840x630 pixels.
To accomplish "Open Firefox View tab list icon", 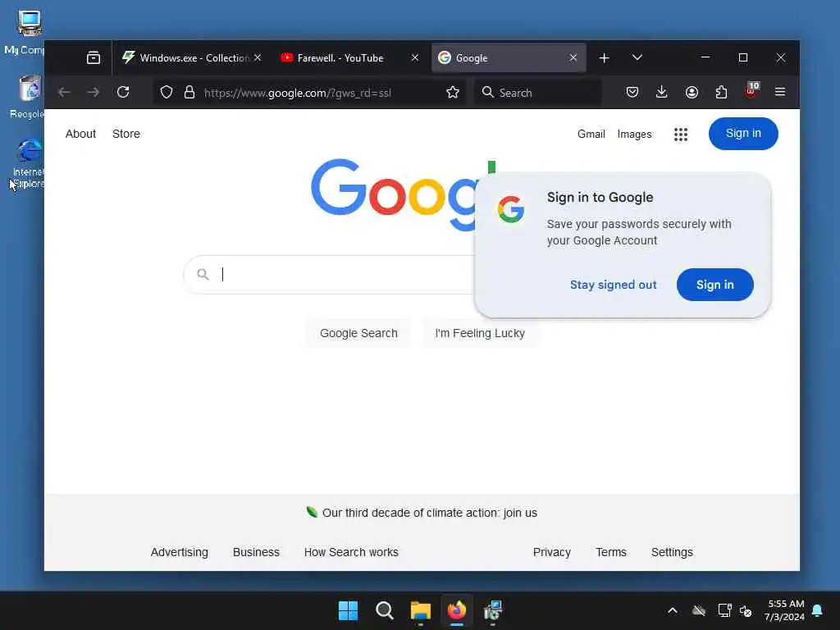I will click(94, 58).
